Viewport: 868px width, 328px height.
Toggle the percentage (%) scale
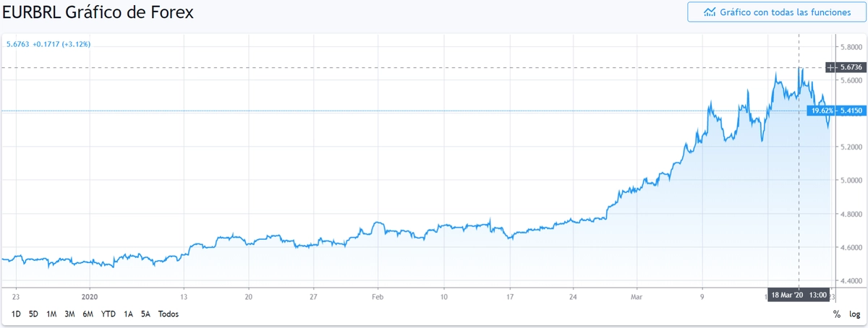point(836,314)
